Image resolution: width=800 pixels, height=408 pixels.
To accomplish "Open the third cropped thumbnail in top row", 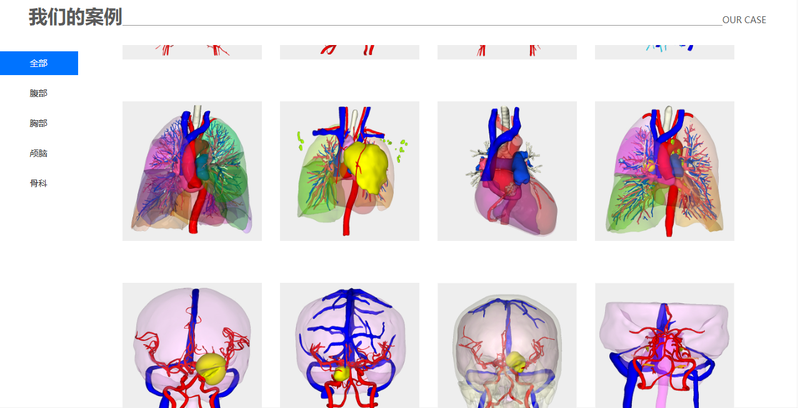I will 507,52.
